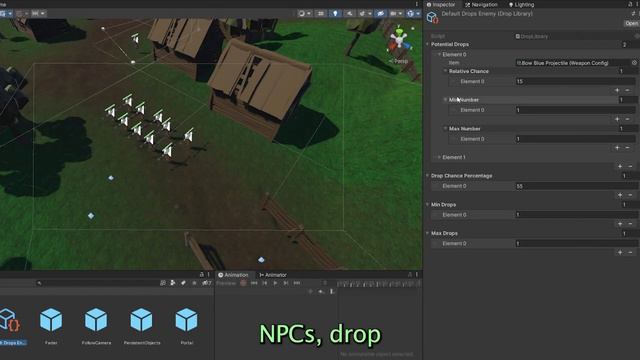Collapse the Relative Chance foldout
640x360 pixels.
pyautogui.click(x=445, y=71)
